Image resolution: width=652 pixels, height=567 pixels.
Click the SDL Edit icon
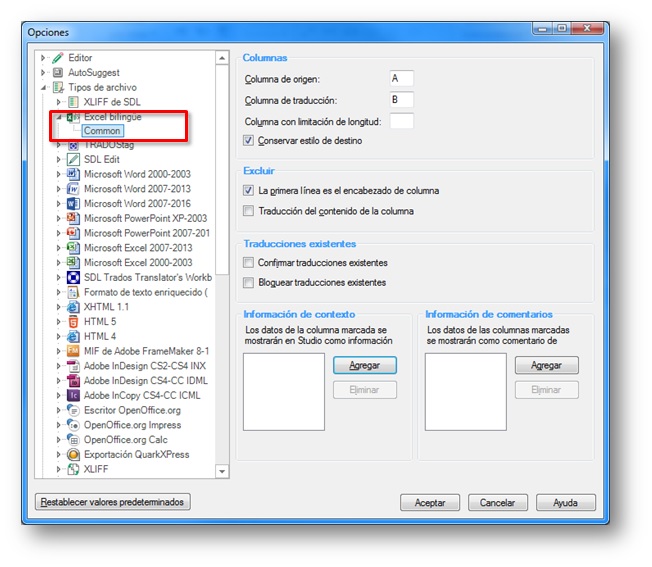click(73, 159)
